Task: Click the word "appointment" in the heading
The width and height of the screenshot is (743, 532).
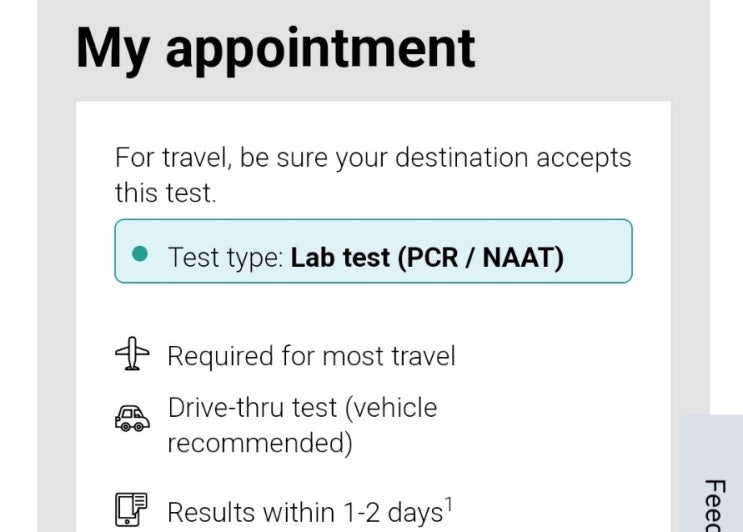Action: pyautogui.click(x=320, y=47)
